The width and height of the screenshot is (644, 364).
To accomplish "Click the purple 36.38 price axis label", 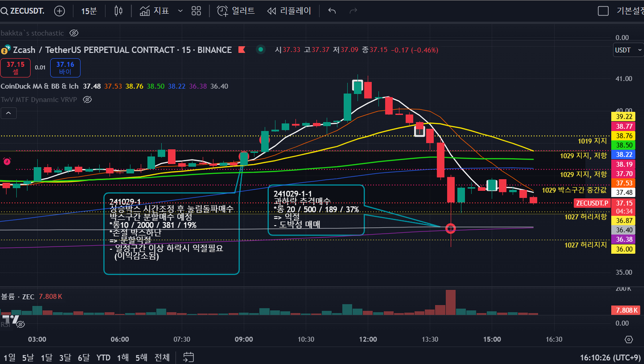I will [x=624, y=239].
